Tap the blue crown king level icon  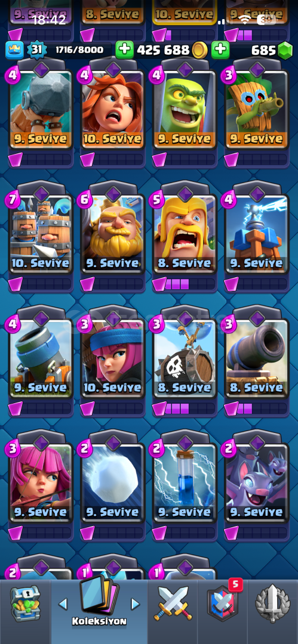(14, 50)
